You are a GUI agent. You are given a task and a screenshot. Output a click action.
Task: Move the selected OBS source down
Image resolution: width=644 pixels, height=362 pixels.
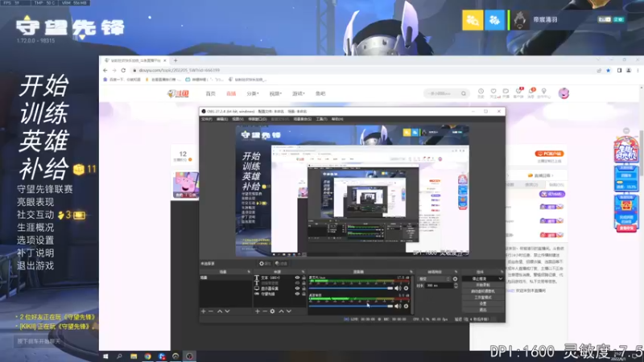(289, 311)
